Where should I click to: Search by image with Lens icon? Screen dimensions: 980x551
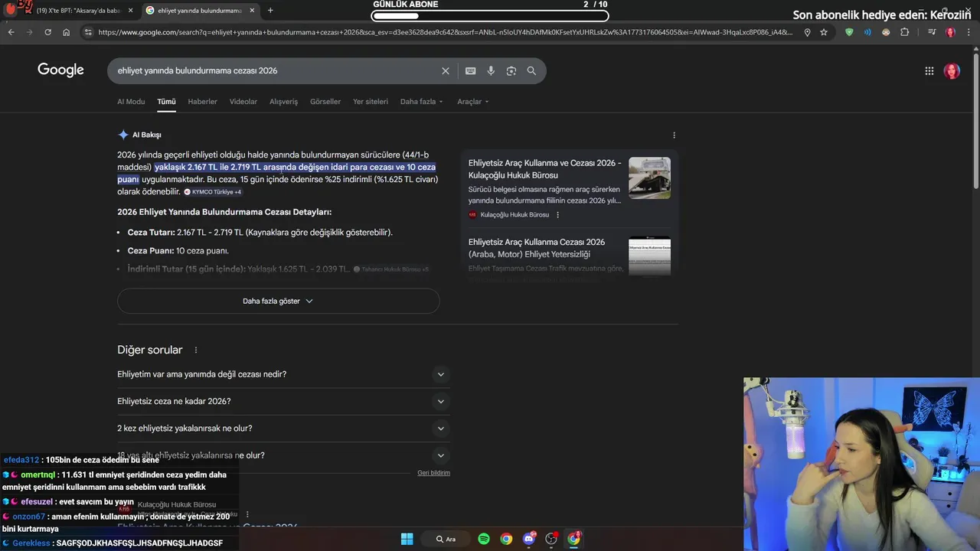(511, 70)
